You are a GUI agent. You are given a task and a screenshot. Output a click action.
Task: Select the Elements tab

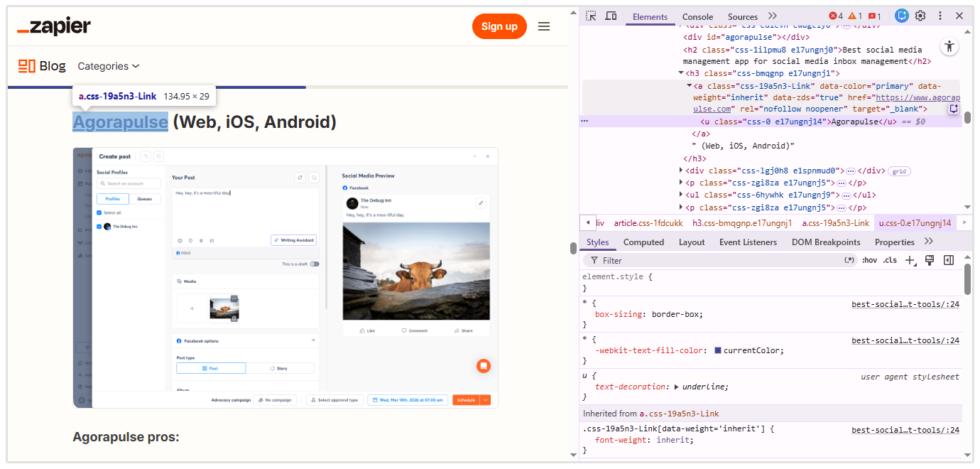[650, 17]
